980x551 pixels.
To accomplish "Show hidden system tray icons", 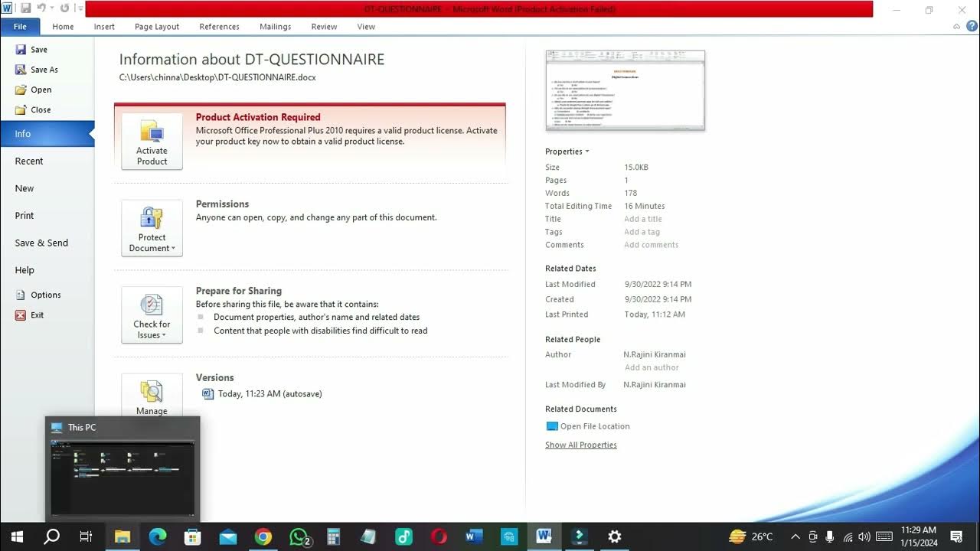I will point(795,536).
